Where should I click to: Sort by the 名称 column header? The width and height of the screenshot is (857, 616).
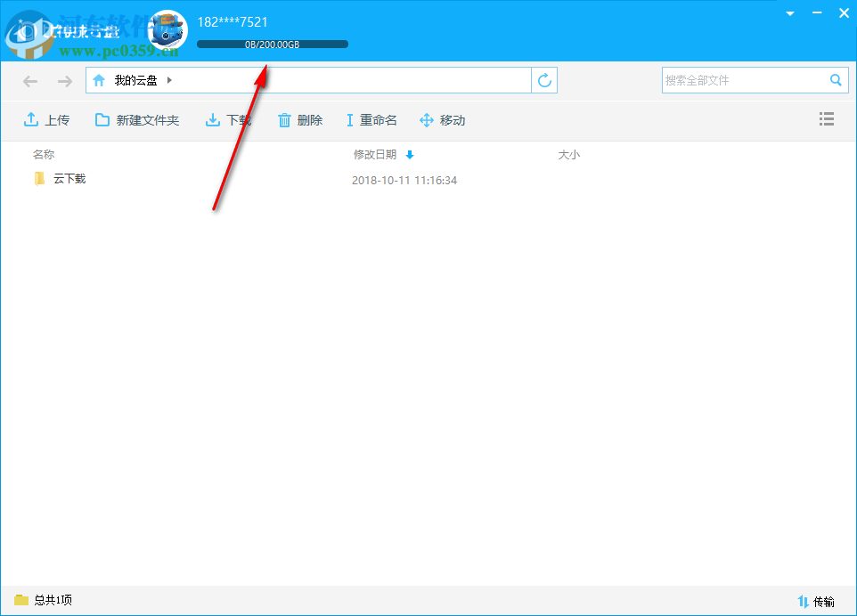43,155
